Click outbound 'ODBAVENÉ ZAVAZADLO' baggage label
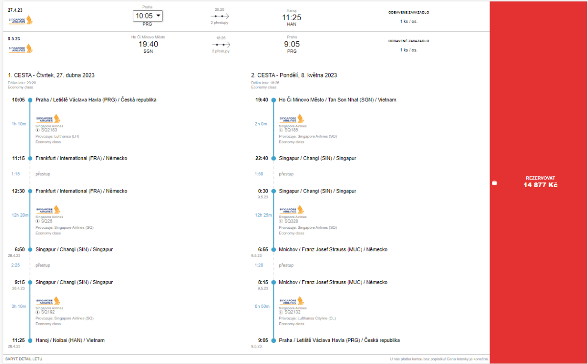The height and width of the screenshot is (364, 588). [x=408, y=13]
